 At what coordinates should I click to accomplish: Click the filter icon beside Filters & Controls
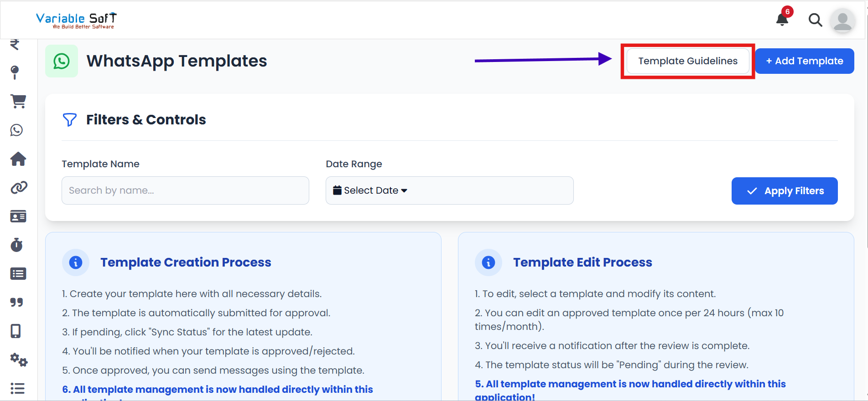[70, 120]
